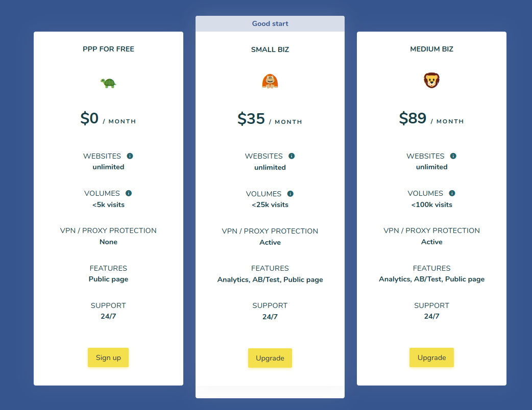Click Upgrade on the Medium Biz plan

431,357
